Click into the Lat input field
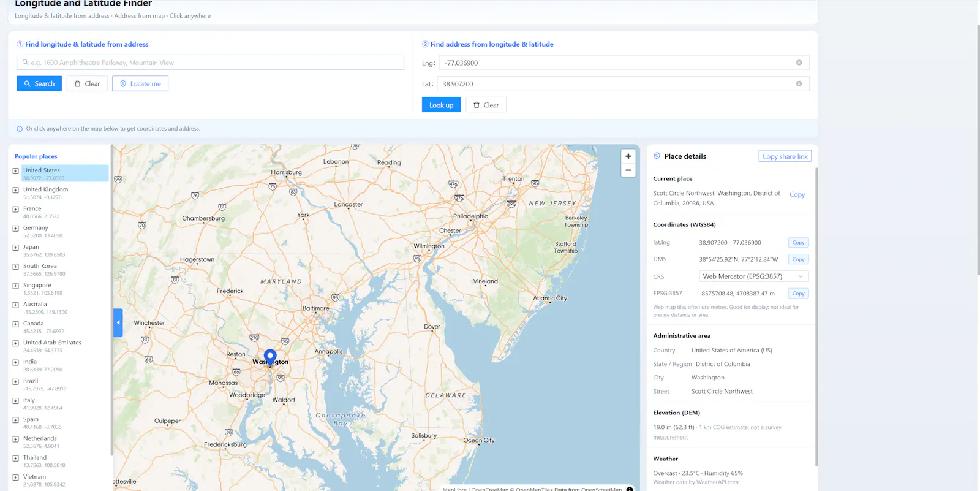 (x=624, y=84)
